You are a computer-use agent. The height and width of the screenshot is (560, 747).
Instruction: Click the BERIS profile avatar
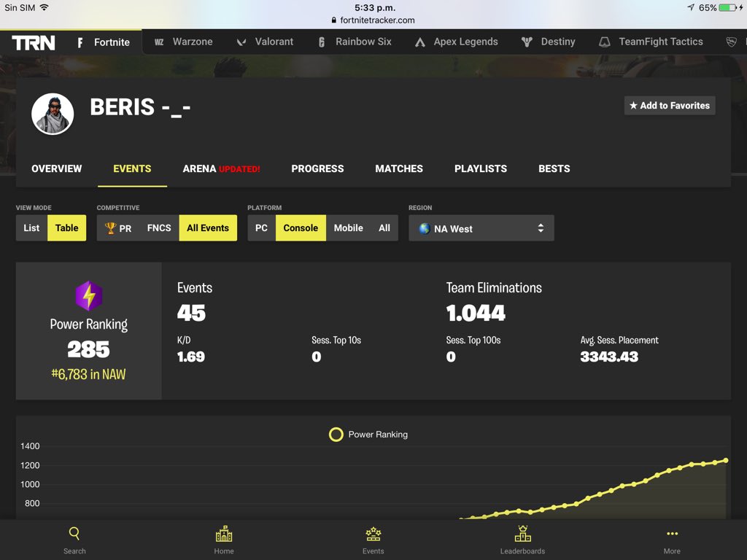(x=53, y=114)
